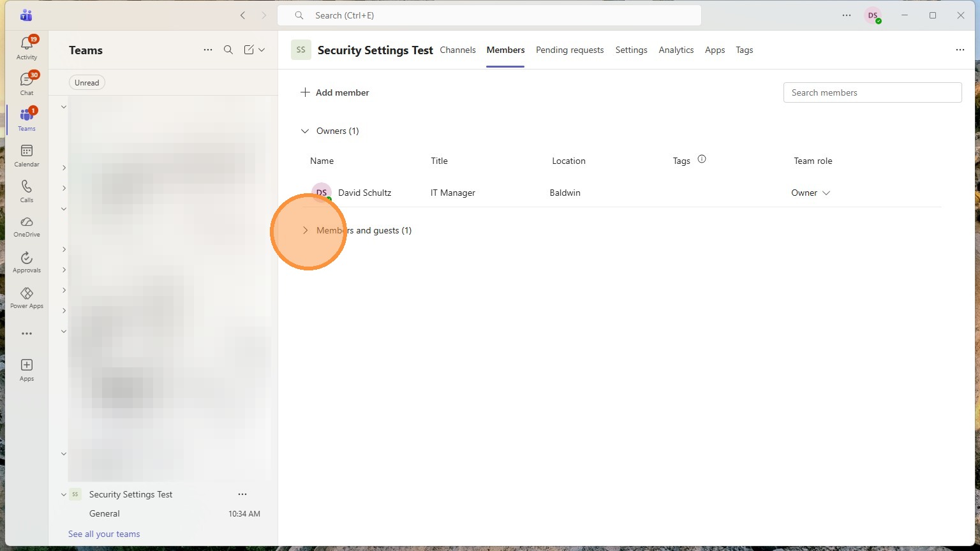Screen dimensions: 980x551
Task: Open the Settings tab
Action: (x=632, y=50)
